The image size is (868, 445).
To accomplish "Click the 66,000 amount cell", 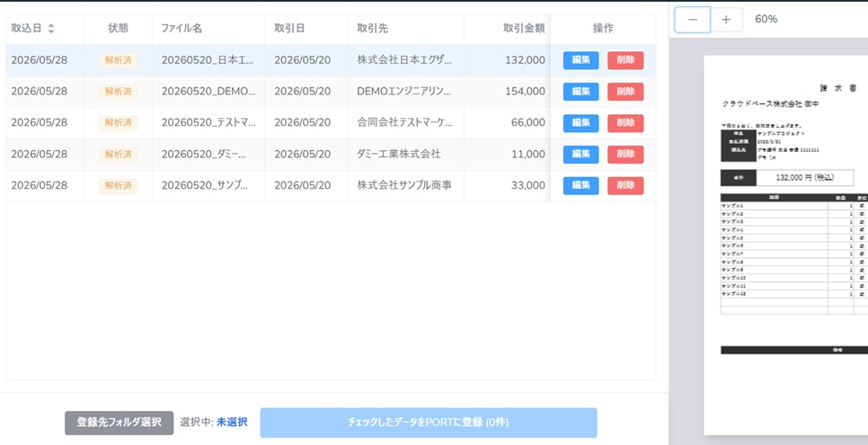I will pos(528,123).
